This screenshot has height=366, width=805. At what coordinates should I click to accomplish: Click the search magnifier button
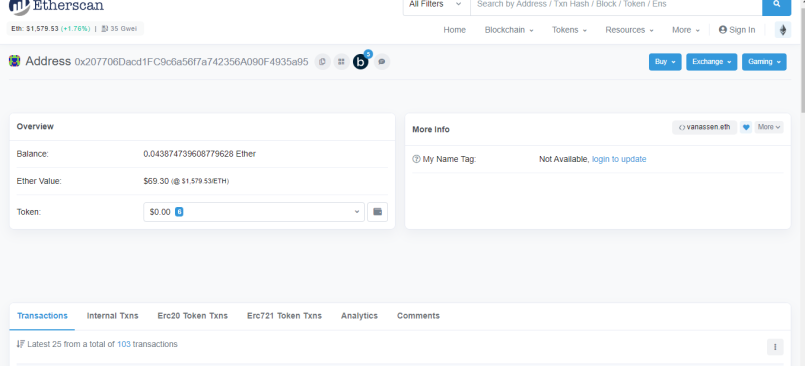(x=776, y=5)
